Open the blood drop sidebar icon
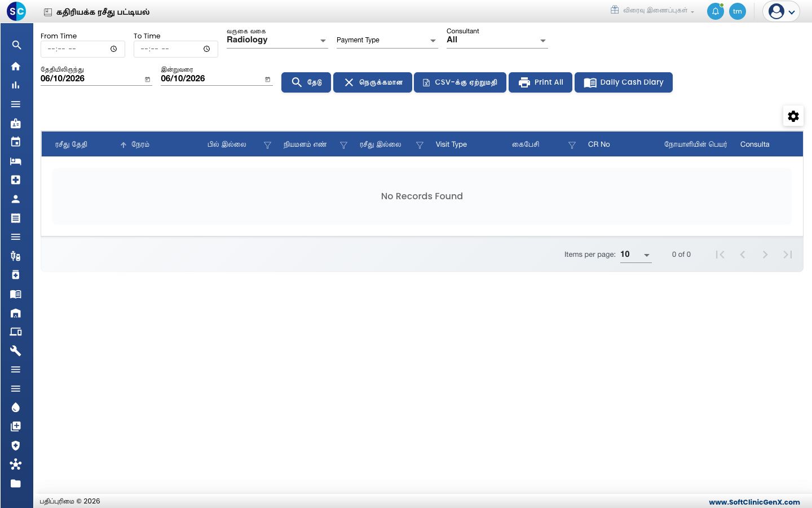This screenshot has height=508, width=812. coord(16,408)
